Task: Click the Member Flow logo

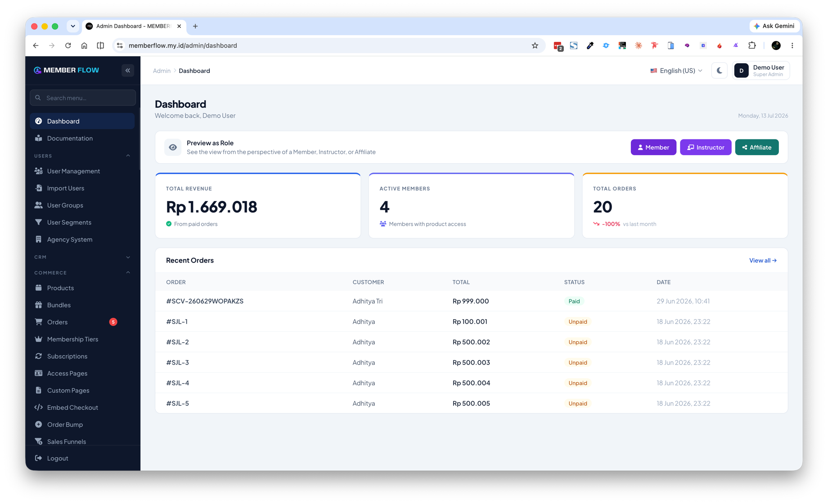Action: pos(67,70)
